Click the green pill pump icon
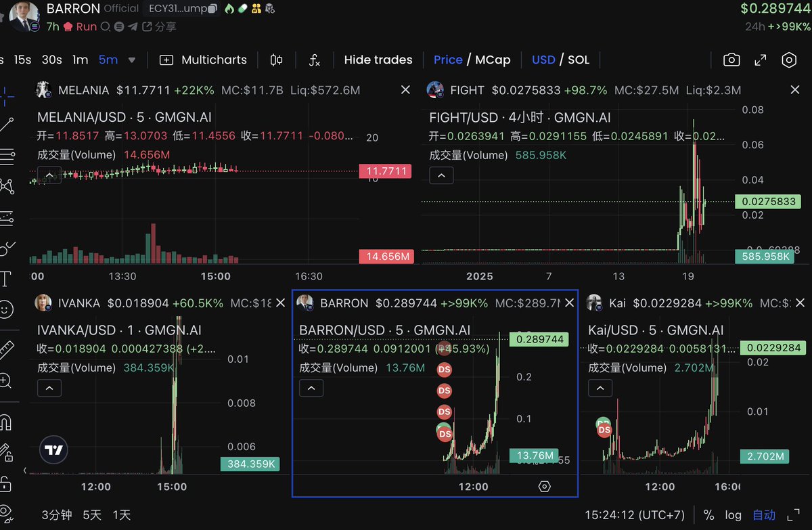This screenshot has height=530, width=812. (242, 9)
